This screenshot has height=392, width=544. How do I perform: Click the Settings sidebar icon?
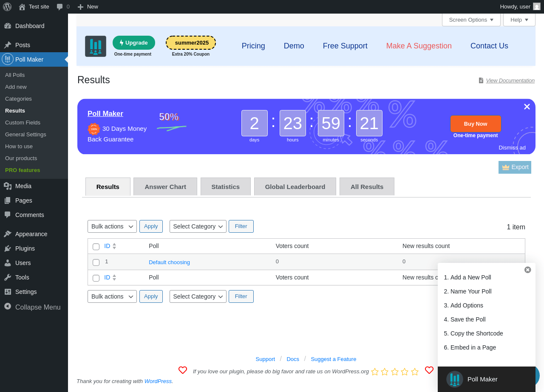click(8, 292)
